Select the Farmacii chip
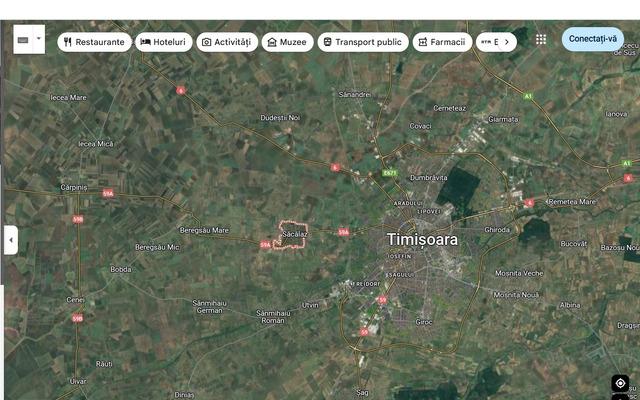The height and width of the screenshot is (400, 640). [442, 42]
